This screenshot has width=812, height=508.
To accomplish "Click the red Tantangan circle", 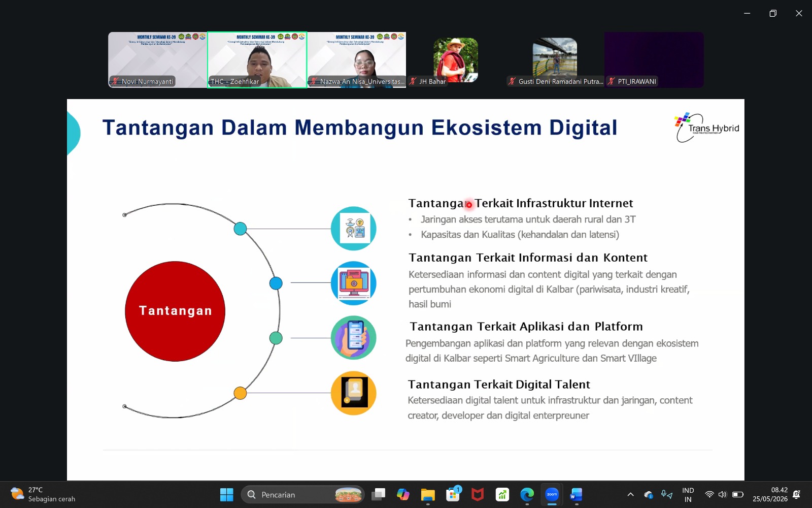I will point(175,311).
